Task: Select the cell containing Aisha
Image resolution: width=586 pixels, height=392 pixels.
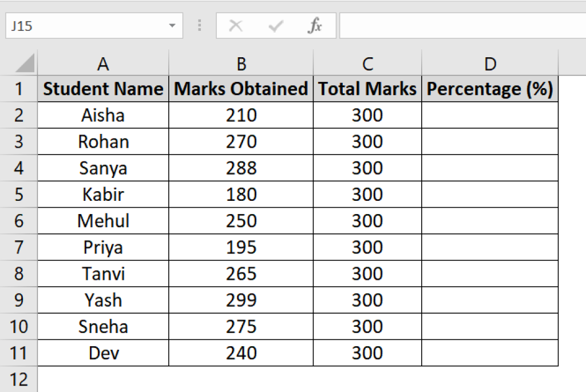Action: (x=102, y=115)
